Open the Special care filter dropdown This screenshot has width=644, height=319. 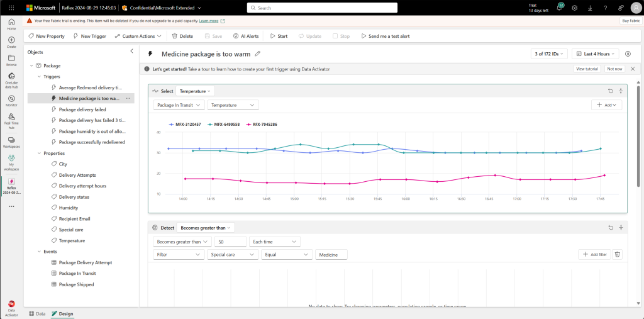point(233,254)
